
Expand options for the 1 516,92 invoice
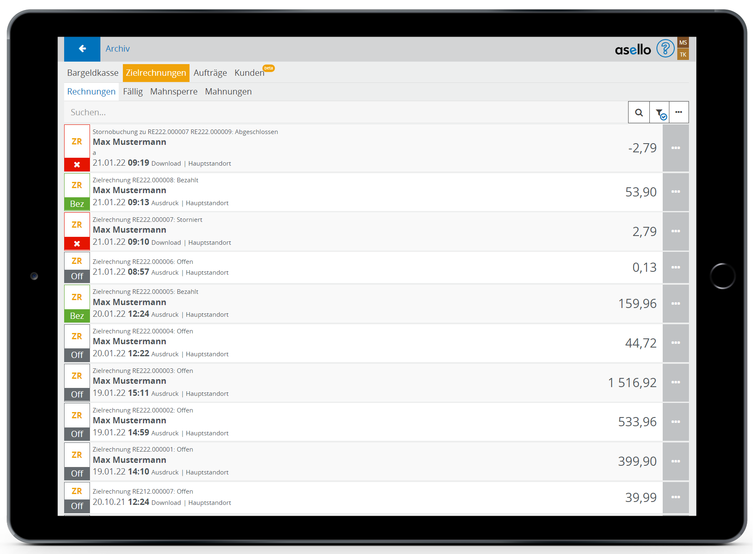(675, 382)
